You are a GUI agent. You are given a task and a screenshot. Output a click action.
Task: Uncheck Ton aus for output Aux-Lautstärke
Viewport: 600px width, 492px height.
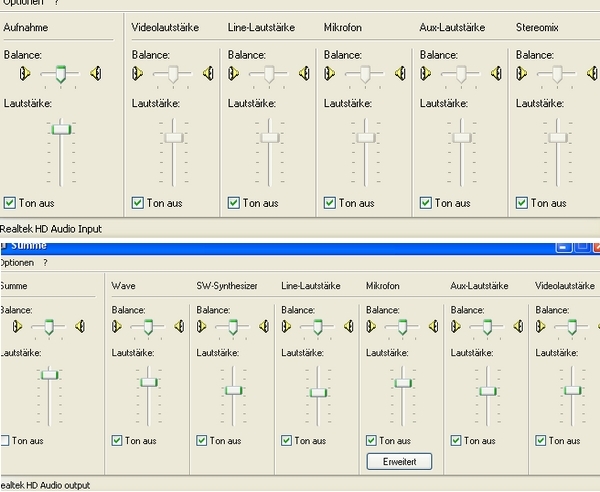point(456,440)
